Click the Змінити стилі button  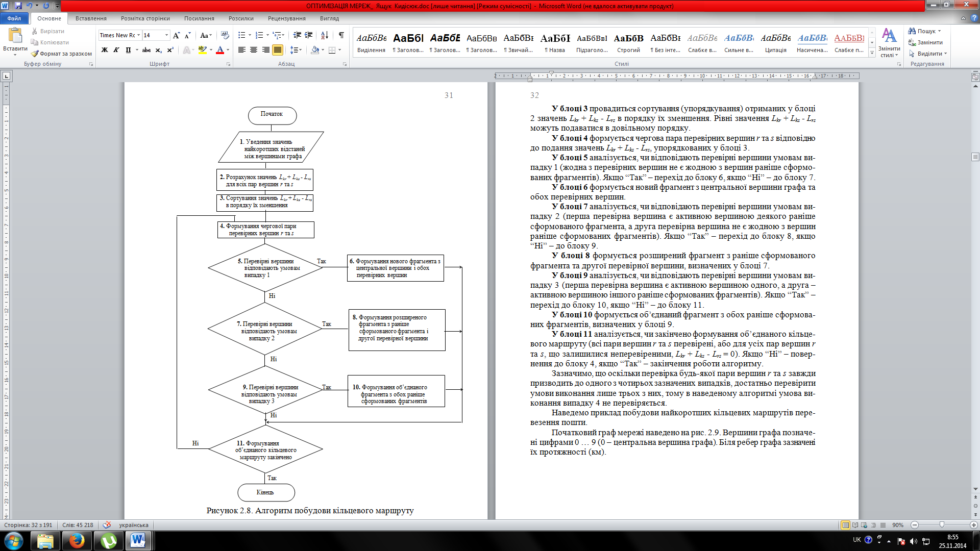(889, 43)
